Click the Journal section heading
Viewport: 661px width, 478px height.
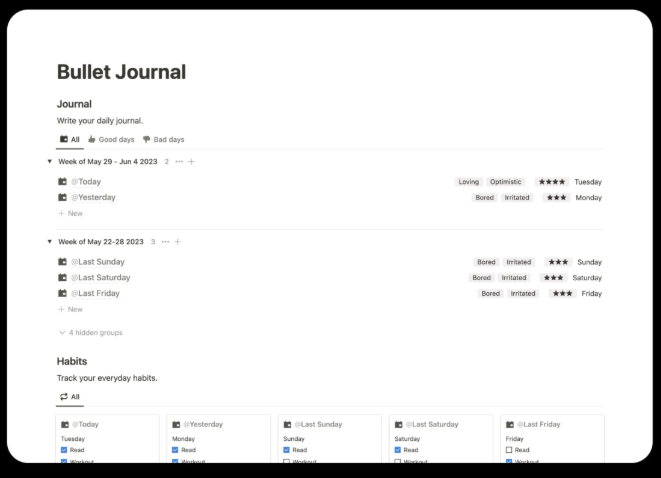pyautogui.click(x=74, y=104)
